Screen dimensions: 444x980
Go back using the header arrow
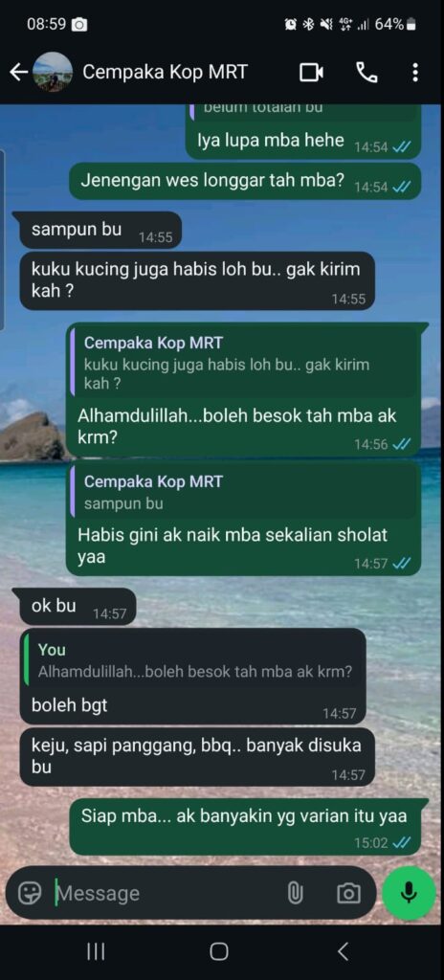[x=18, y=73]
